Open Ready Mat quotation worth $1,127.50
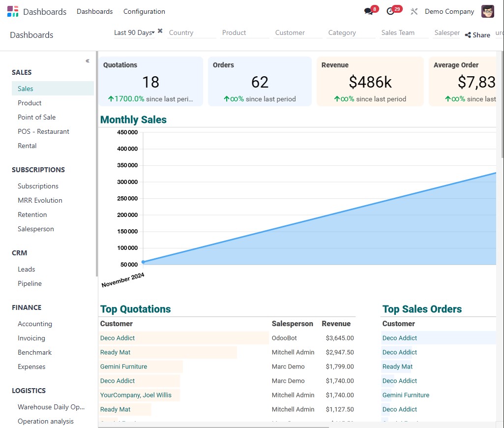Image resolution: width=504 pixels, height=428 pixels. [x=115, y=409]
